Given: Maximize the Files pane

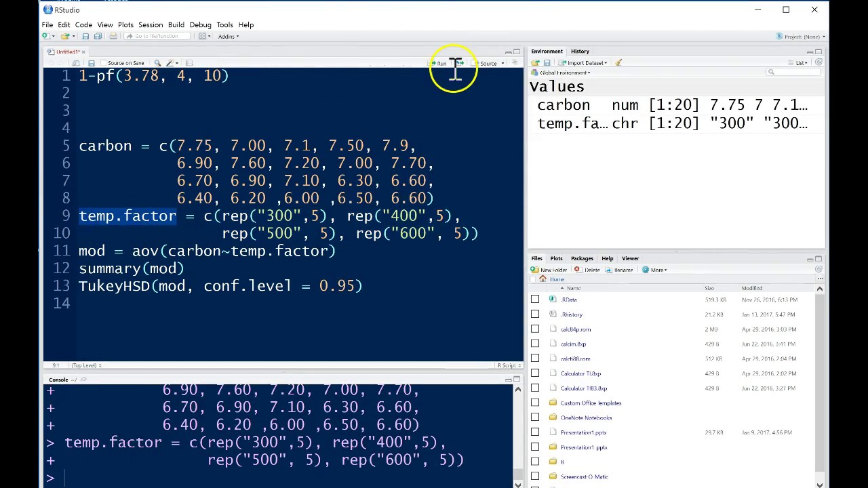Looking at the screenshot, I should (x=818, y=259).
